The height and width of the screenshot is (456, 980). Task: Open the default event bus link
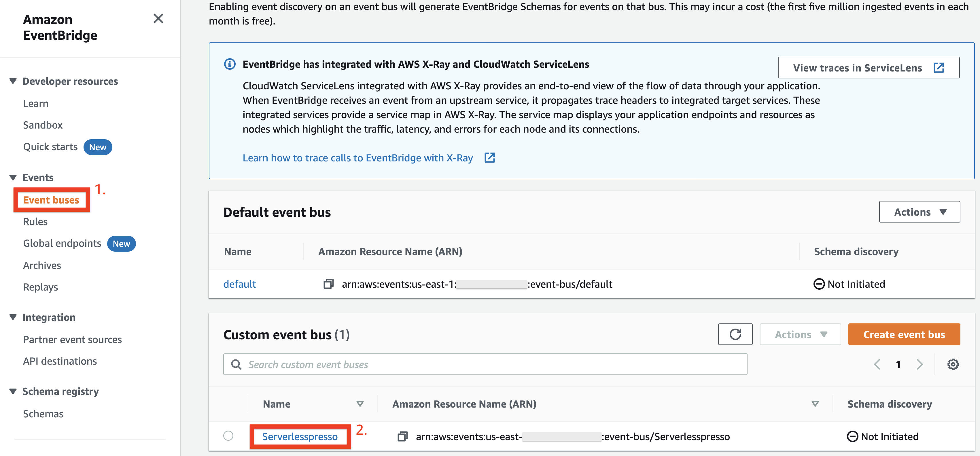(x=240, y=284)
